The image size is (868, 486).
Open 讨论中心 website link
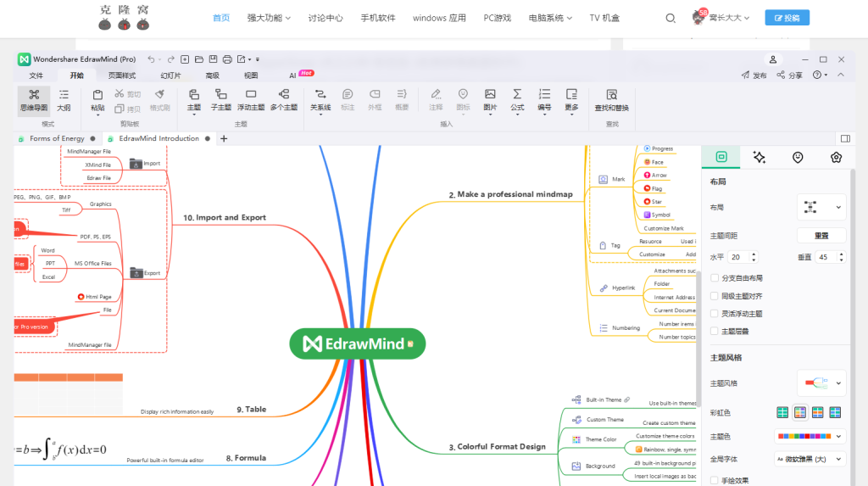[x=325, y=19]
